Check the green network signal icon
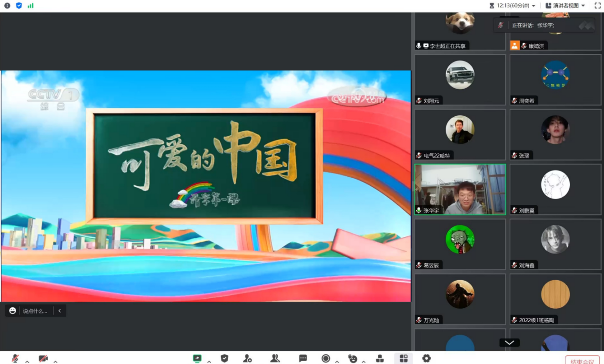The height and width of the screenshot is (364, 604). (x=30, y=6)
